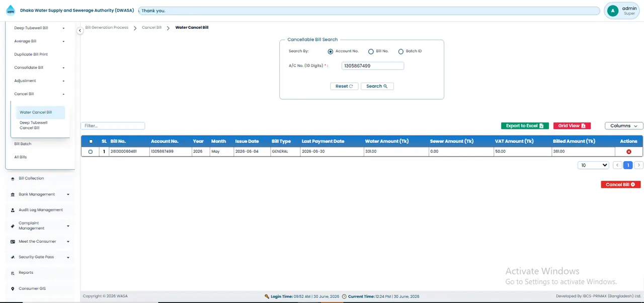Click the red cancel icon in Actions column
This screenshot has width=644, height=303.
pos(628,151)
